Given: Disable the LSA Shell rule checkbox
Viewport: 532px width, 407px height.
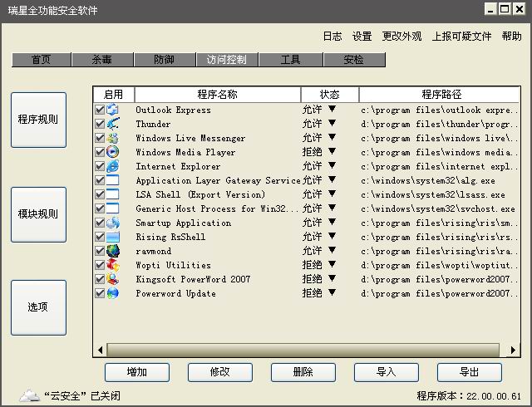Looking at the screenshot, I should click(100, 194).
